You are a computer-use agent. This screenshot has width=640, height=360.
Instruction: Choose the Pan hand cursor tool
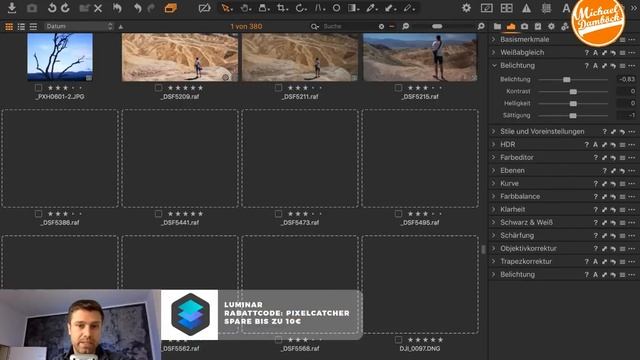(x=245, y=8)
